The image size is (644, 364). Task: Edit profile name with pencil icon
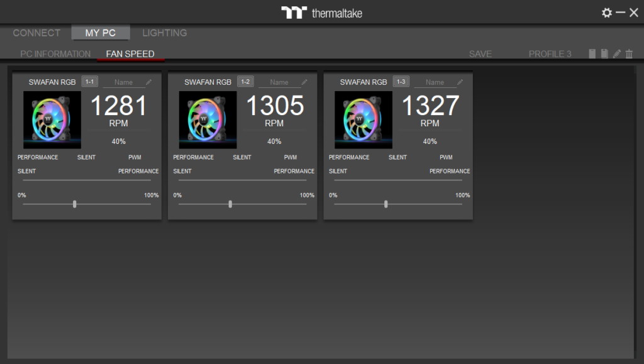point(616,54)
